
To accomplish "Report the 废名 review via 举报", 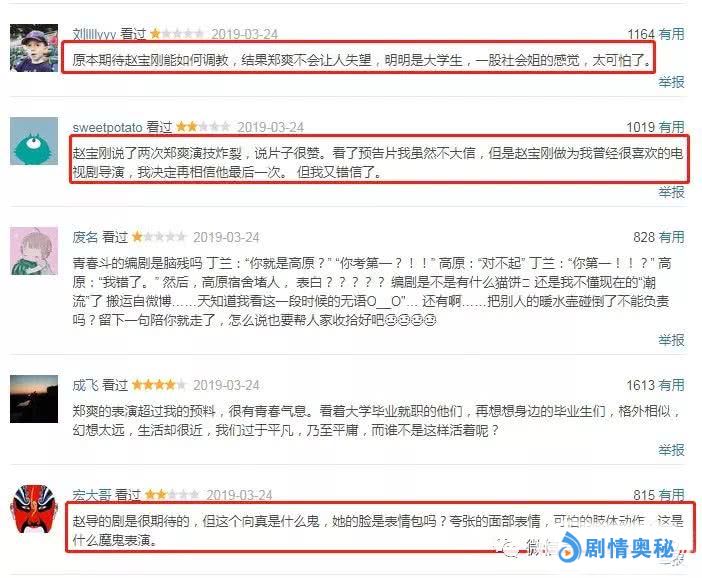I will (672, 340).
